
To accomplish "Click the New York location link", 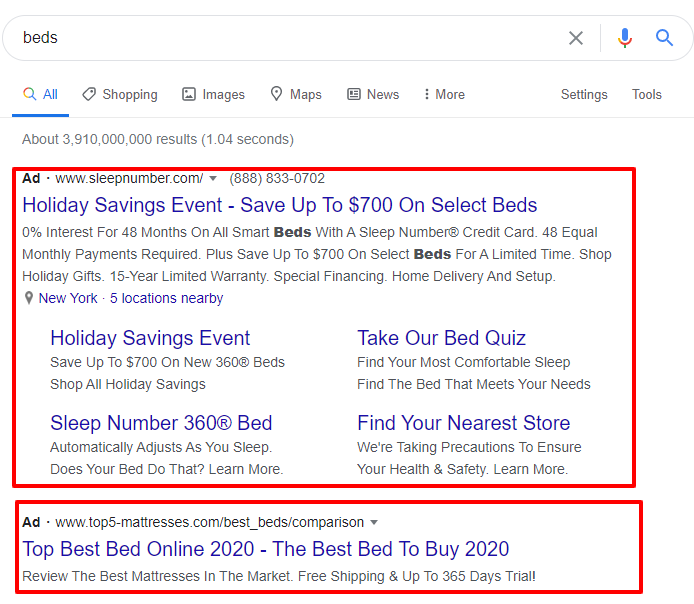I will [68, 298].
